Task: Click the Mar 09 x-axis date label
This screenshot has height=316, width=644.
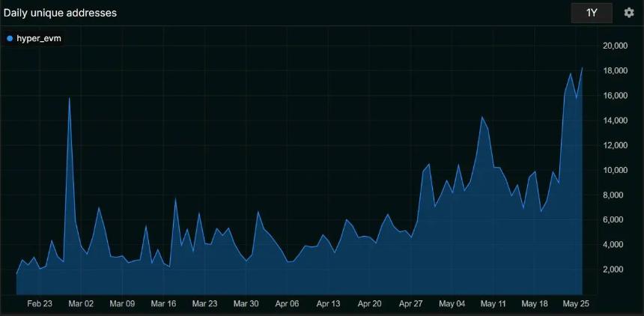Action: [122, 304]
